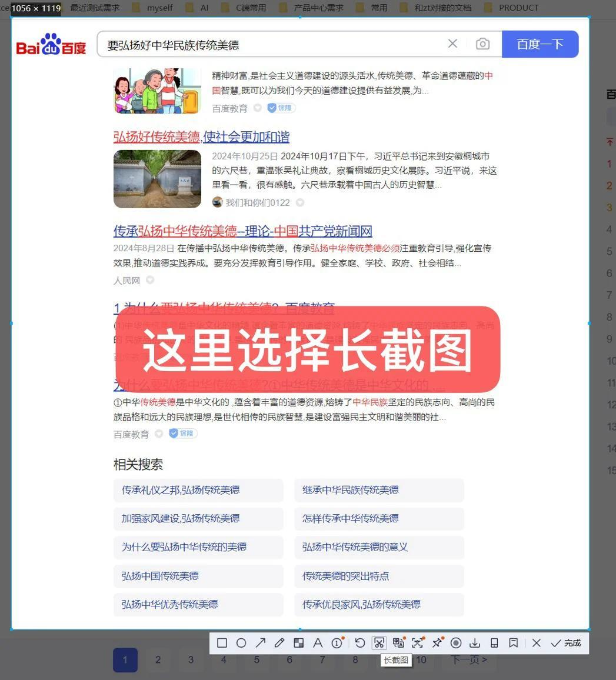616x680 pixels.
Task: Cancel the screenshot with the X icon
Action: click(535, 643)
